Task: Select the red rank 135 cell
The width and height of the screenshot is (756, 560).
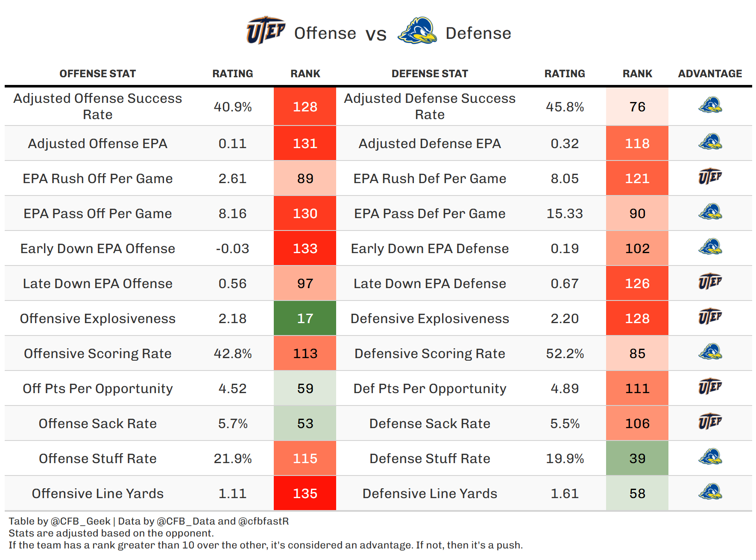Action: (305, 493)
